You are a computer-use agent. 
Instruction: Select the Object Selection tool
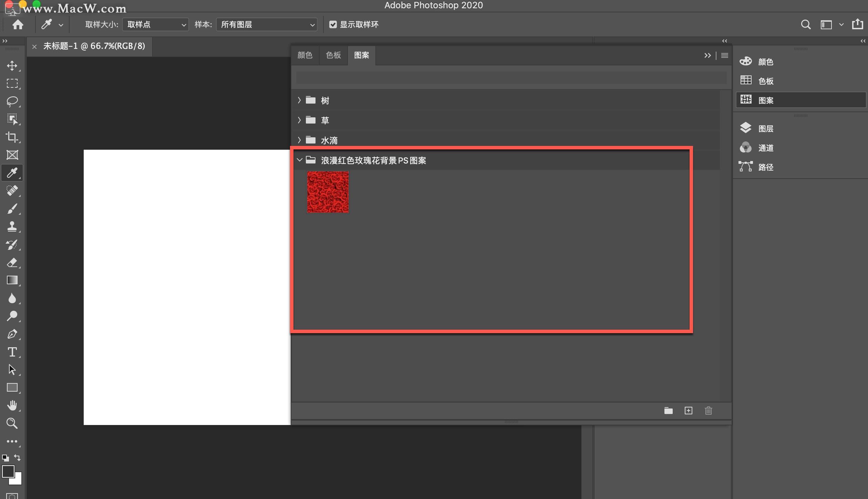(12, 119)
